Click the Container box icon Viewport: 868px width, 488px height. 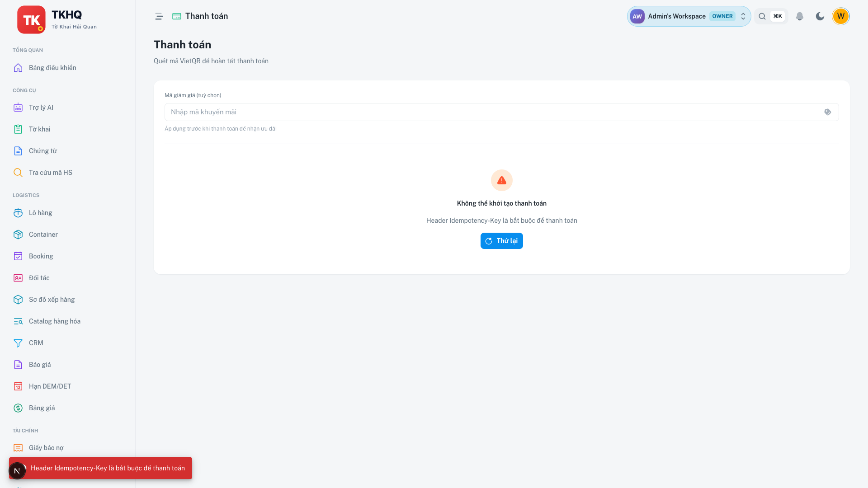click(18, 235)
